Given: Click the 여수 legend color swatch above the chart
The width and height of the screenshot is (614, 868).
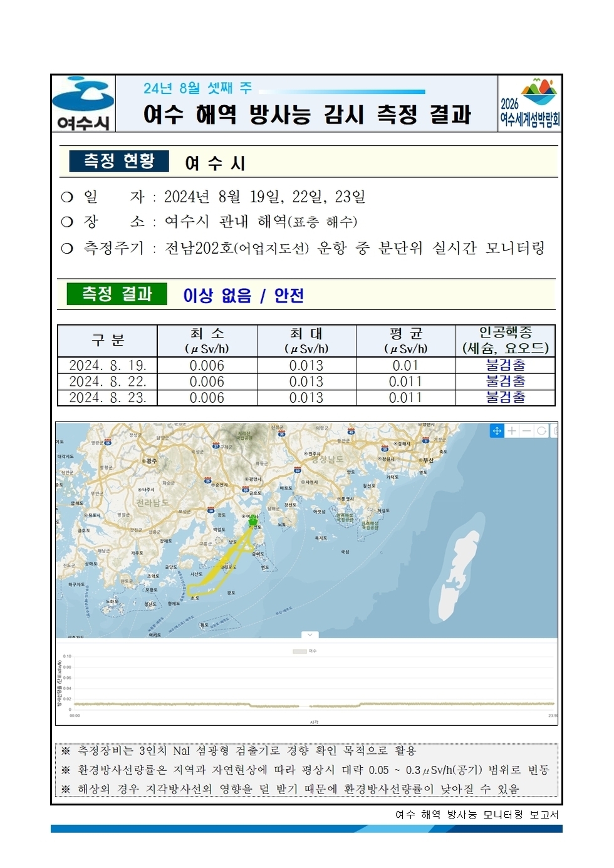Looking at the screenshot, I should (x=299, y=651).
